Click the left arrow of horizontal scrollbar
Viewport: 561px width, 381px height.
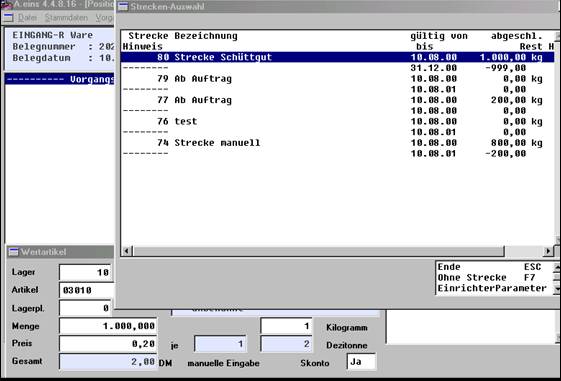(126, 251)
